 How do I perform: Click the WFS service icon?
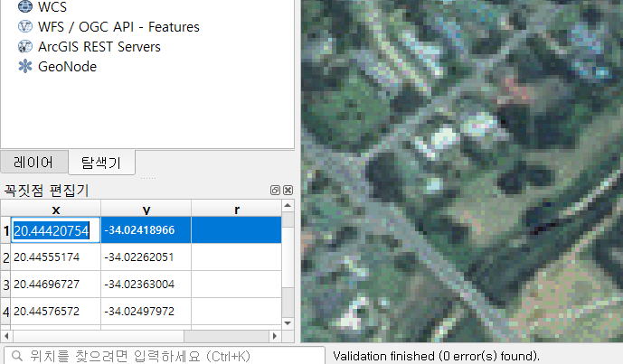pyautogui.click(x=25, y=26)
